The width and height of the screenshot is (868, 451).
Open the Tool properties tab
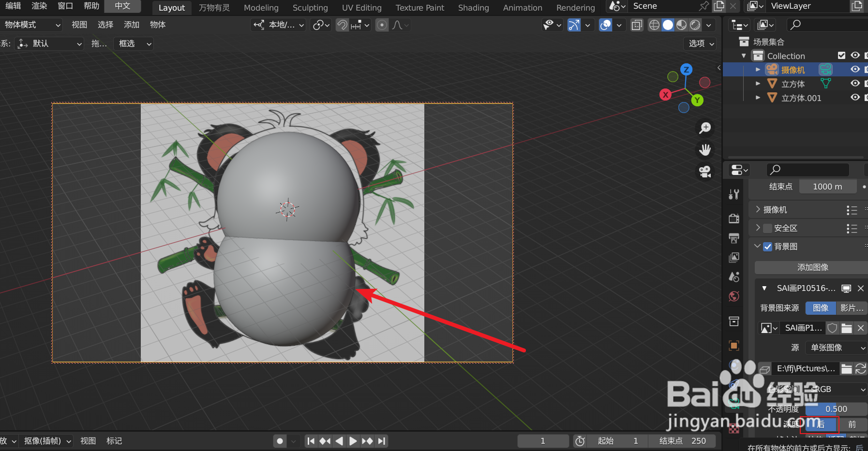point(734,194)
